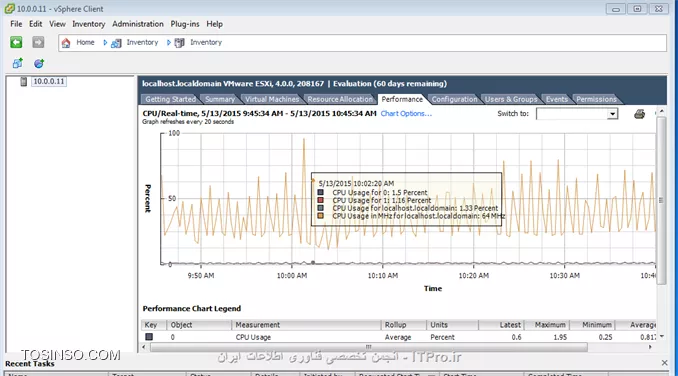Sort legend by Maximum column header
The width and height of the screenshot is (678, 376).
pyautogui.click(x=547, y=325)
